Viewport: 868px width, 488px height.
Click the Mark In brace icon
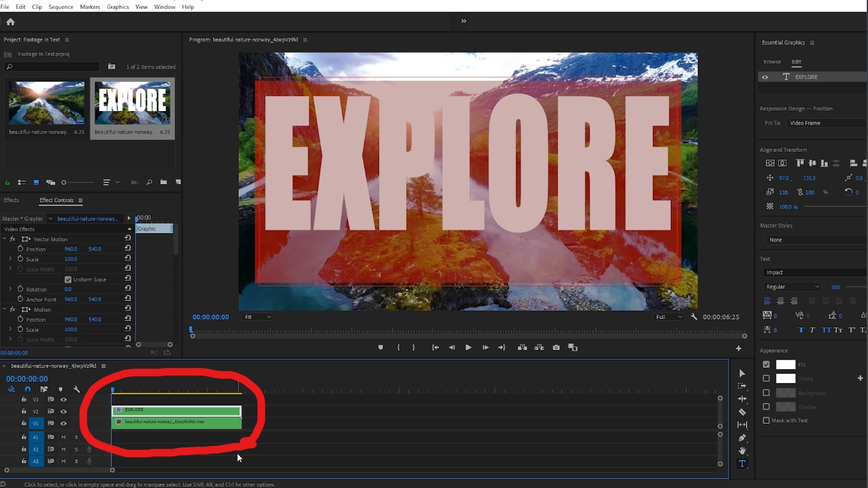tap(399, 348)
